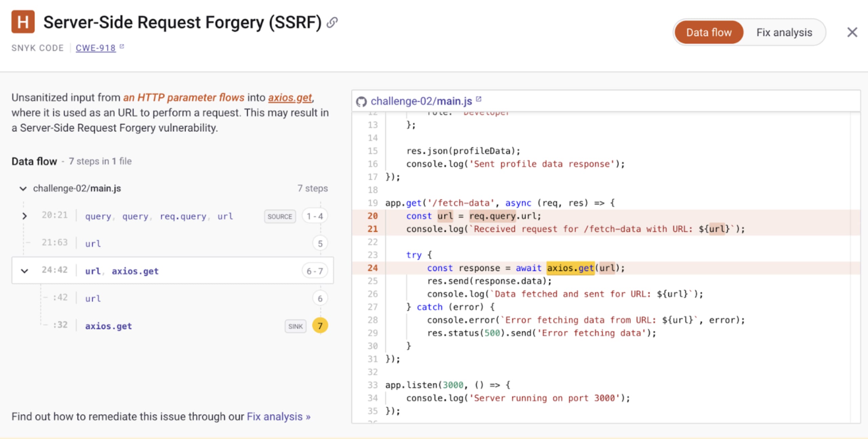868x439 pixels.
Task: Click the SINK badge on axios.get step
Action: tap(295, 326)
